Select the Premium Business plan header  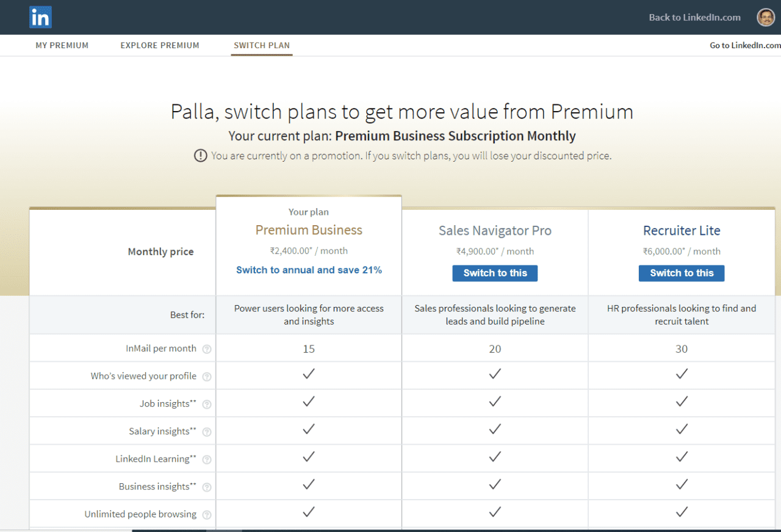click(309, 231)
